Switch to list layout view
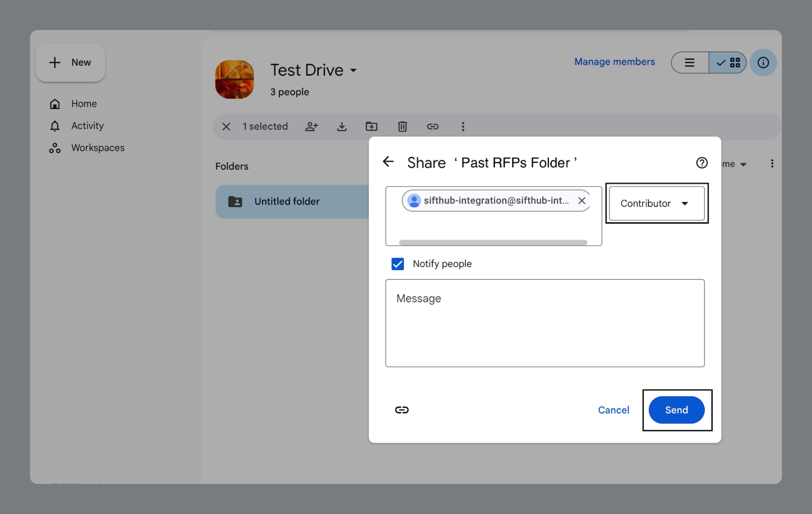The image size is (812, 514). click(689, 63)
